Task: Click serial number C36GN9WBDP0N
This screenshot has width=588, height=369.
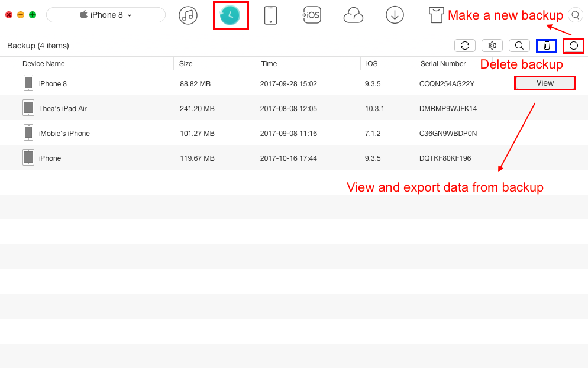Action: click(x=448, y=134)
